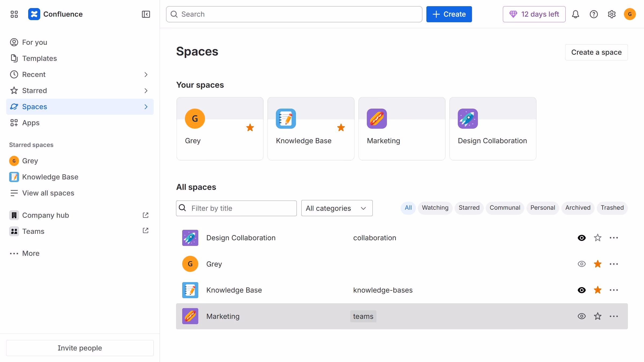The height and width of the screenshot is (362, 644).
Task: Click the Marketing hot dog icon in list
Action: [x=190, y=316]
